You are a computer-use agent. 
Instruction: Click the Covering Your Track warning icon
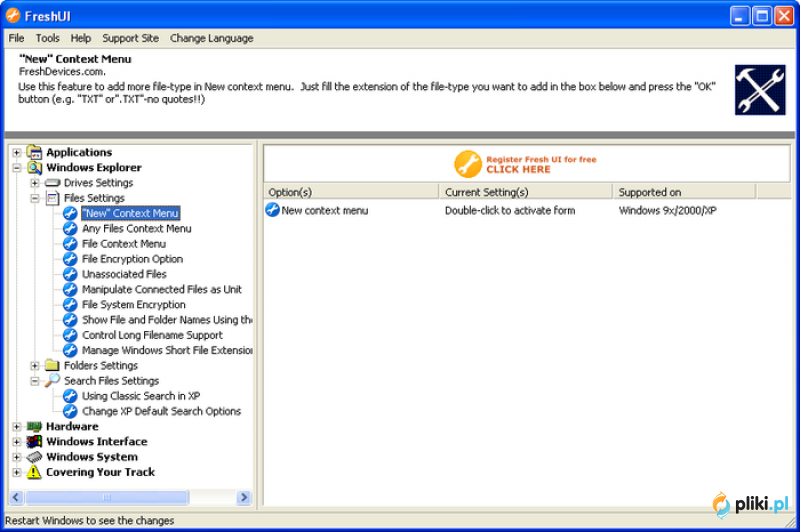point(34,472)
